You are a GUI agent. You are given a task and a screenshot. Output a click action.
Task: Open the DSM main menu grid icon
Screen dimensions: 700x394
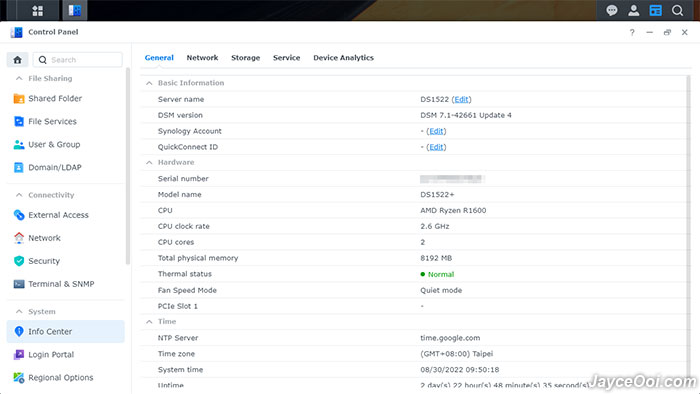tap(38, 10)
